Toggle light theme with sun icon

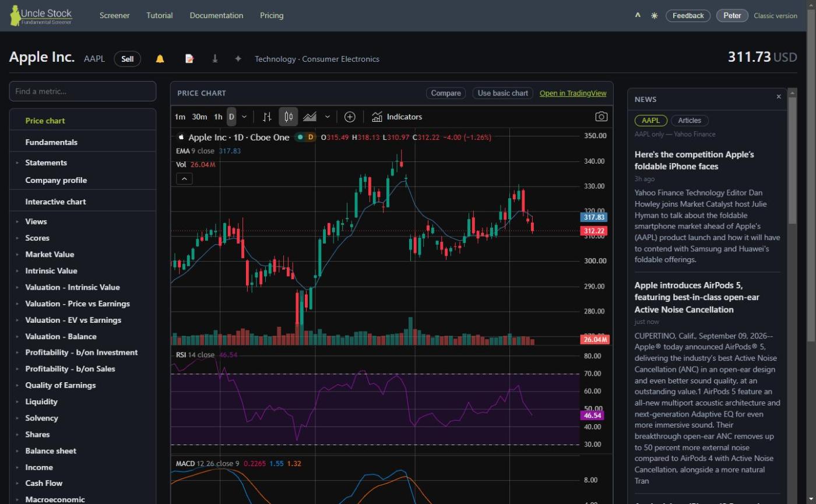click(x=655, y=16)
